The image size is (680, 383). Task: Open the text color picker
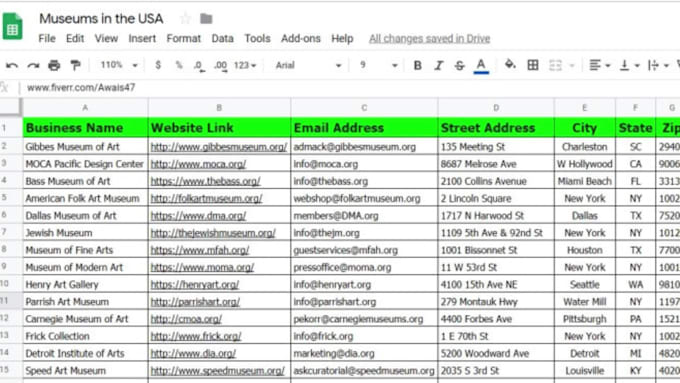[481, 66]
